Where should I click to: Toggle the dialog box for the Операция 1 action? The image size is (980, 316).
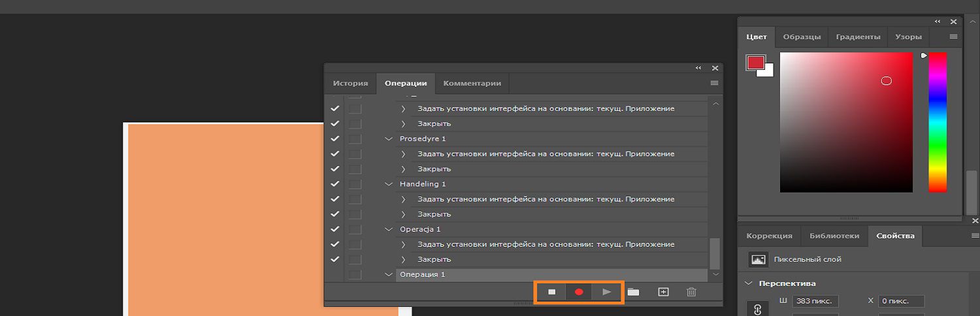tap(355, 274)
